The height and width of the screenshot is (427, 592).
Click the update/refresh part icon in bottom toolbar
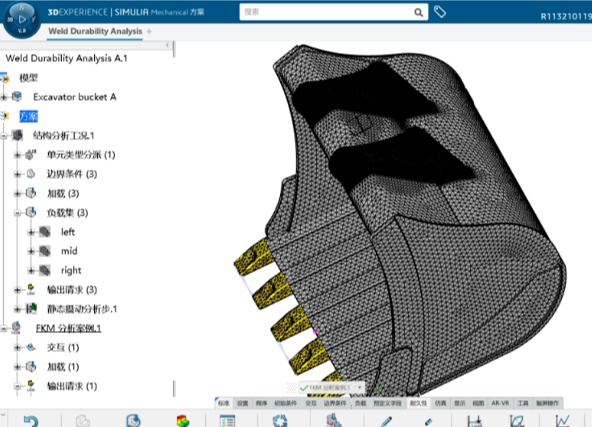(x=133, y=421)
